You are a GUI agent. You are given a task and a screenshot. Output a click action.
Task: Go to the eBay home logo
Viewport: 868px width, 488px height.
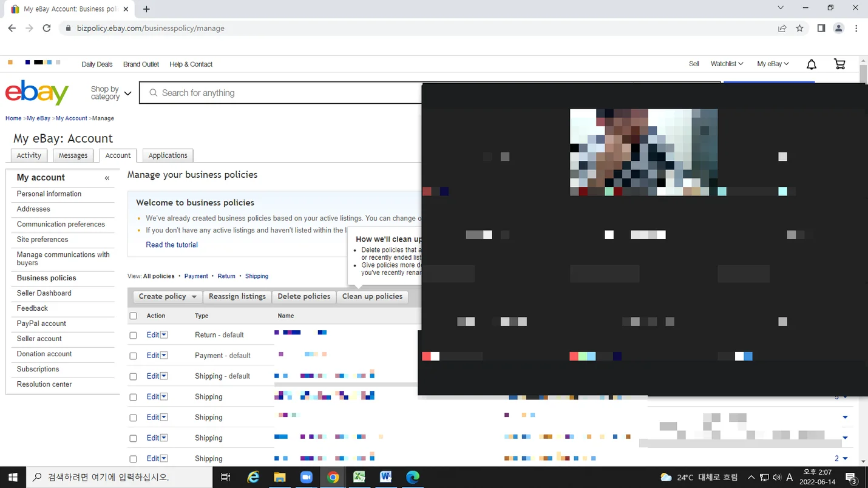point(37,93)
